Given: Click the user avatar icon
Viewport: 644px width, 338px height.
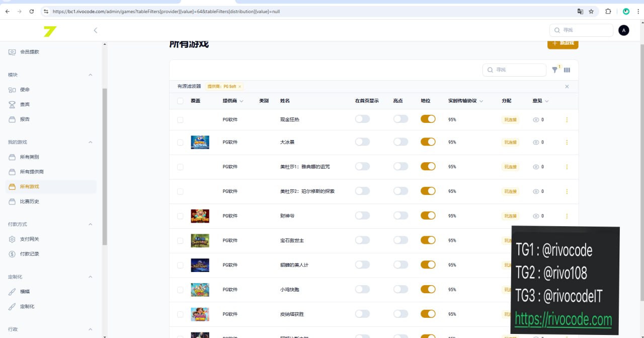Looking at the screenshot, I should [623, 30].
